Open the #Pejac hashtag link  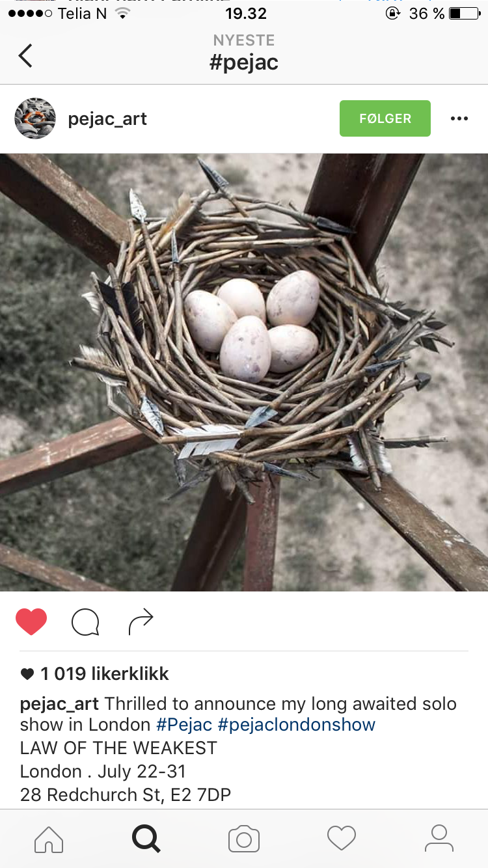point(184,725)
